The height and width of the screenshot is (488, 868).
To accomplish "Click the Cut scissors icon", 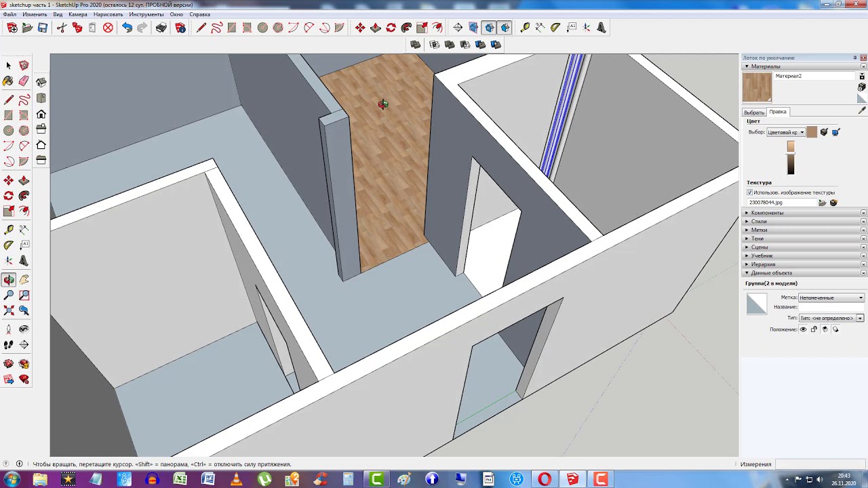I will (62, 28).
